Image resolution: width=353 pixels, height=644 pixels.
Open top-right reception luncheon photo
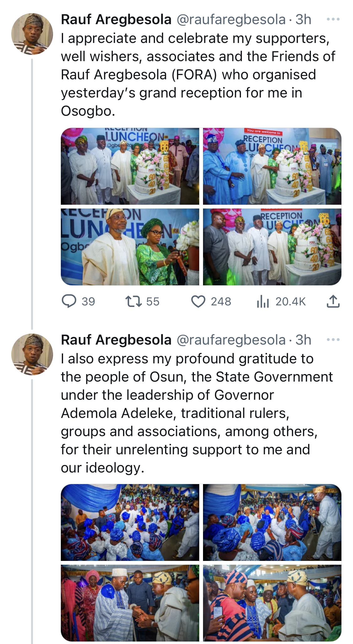coord(272,166)
